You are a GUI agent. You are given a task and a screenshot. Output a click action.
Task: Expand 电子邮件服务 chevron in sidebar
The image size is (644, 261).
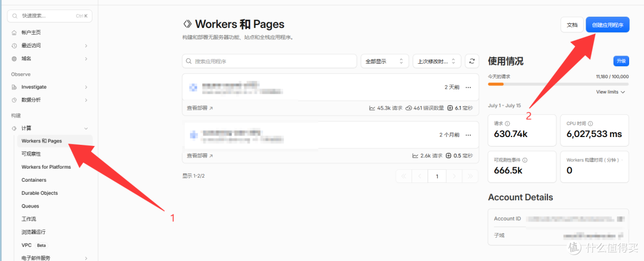(86, 258)
